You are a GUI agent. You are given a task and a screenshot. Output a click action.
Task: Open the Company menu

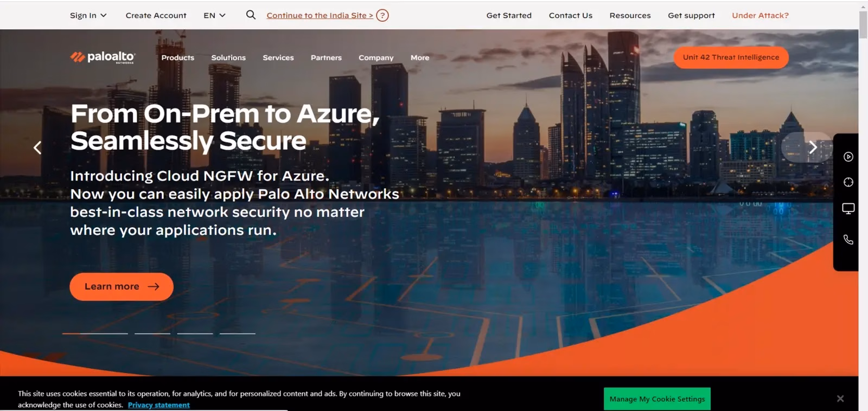[x=376, y=57]
